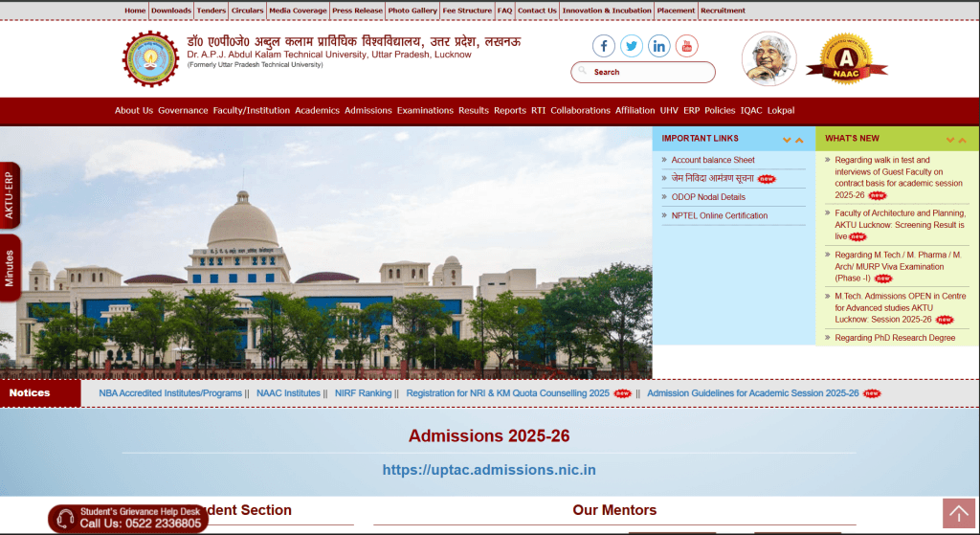980x535 pixels.
Task: Open Lokpal menu item
Action: (781, 111)
